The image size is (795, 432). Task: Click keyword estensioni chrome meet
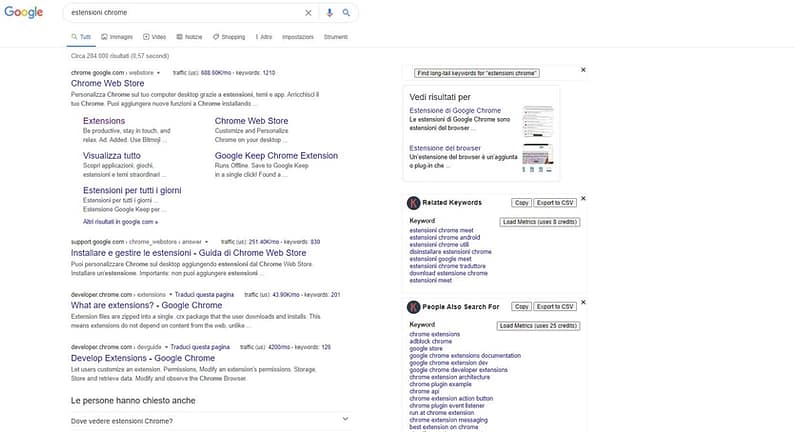(442, 230)
